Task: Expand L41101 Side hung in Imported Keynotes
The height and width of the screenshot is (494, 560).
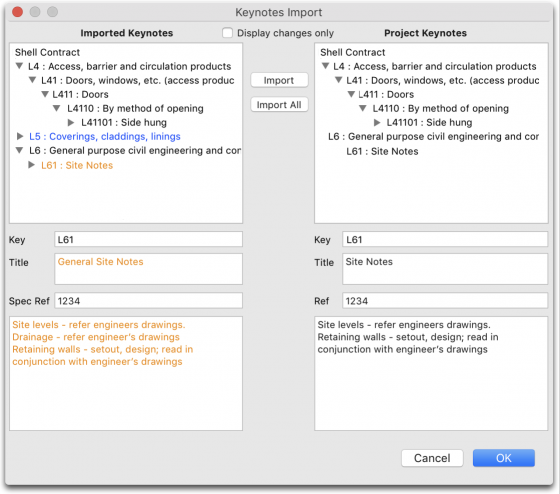Action: tap(71, 123)
